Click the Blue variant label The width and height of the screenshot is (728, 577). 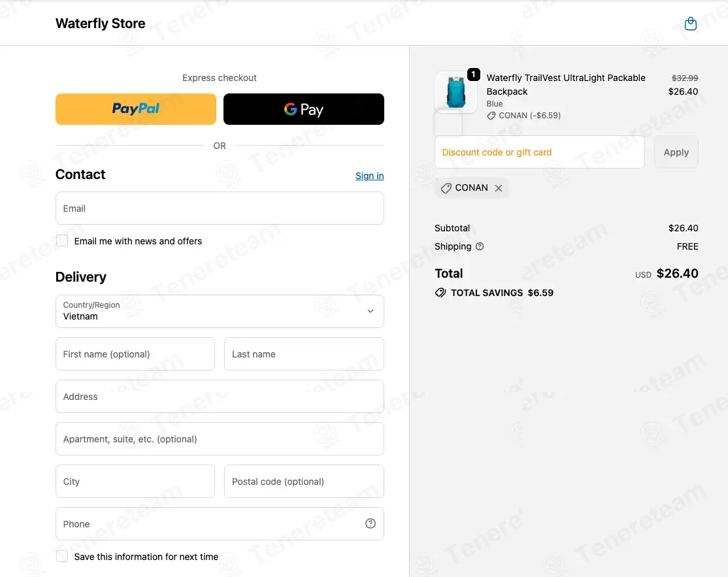click(x=495, y=103)
